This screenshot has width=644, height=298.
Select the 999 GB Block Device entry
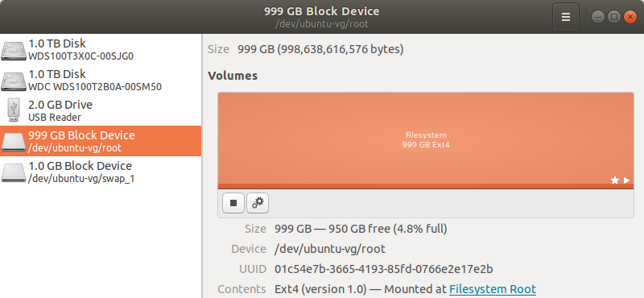click(x=101, y=141)
